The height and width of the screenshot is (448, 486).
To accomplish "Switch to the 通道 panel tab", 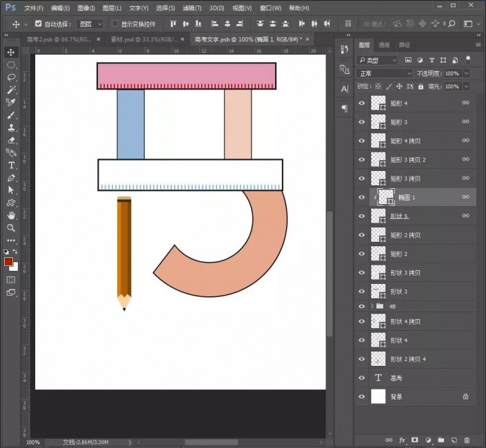I will 384,45.
